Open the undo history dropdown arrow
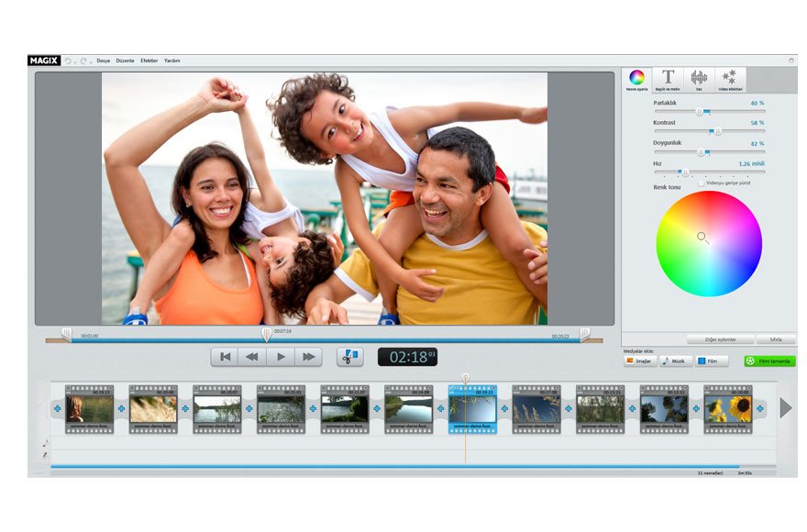The image size is (807, 532). pos(75,62)
